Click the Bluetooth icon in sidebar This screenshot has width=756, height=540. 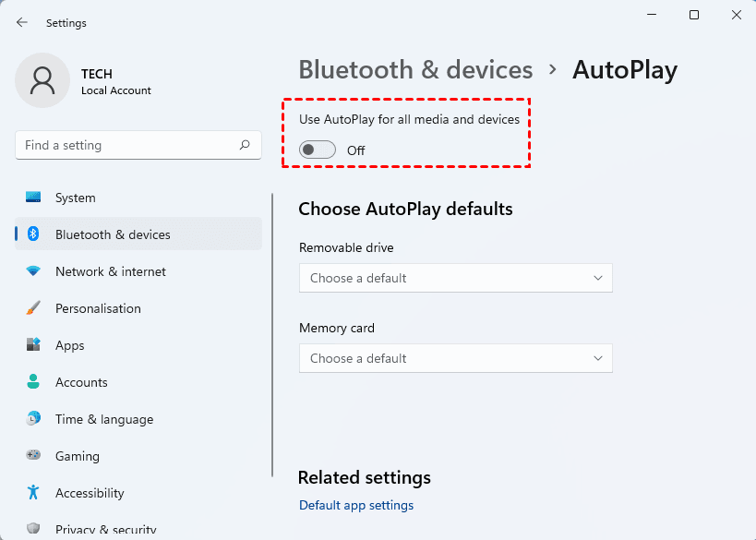33,234
